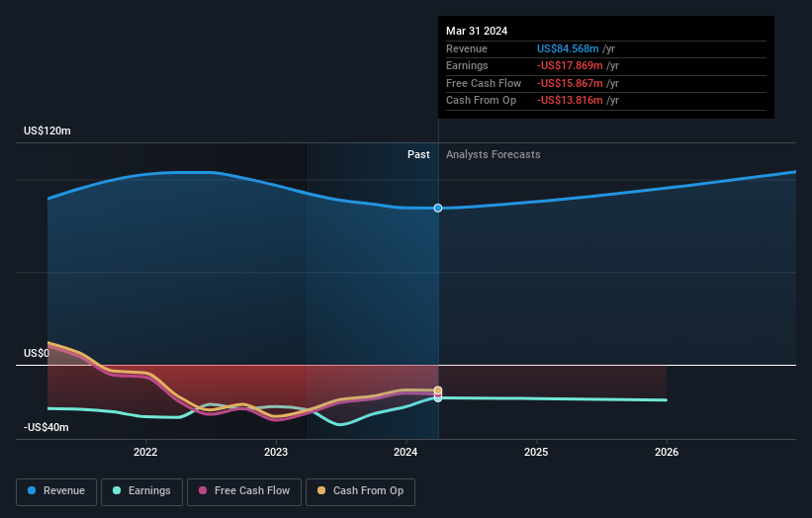This screenshot has height=518, width=812.
Task: Click the US$84.568m revenue value in tooltip
Action: pyautogui.click(x=568, y=48)
